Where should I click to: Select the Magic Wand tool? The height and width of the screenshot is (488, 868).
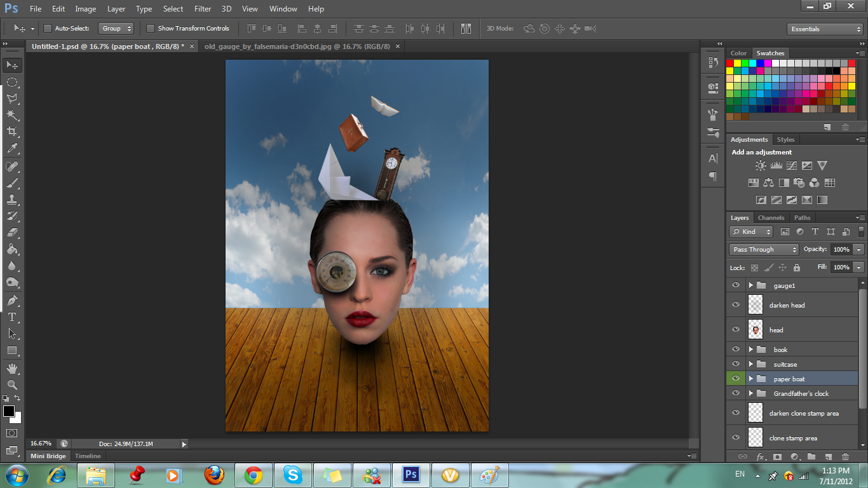point(12,115)
